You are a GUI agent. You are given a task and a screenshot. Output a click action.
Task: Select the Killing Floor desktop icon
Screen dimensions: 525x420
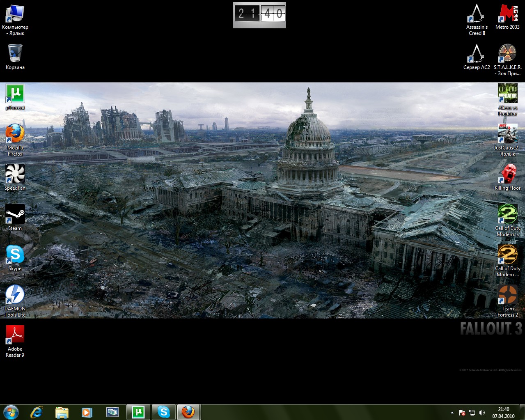(x=508, y=177)
